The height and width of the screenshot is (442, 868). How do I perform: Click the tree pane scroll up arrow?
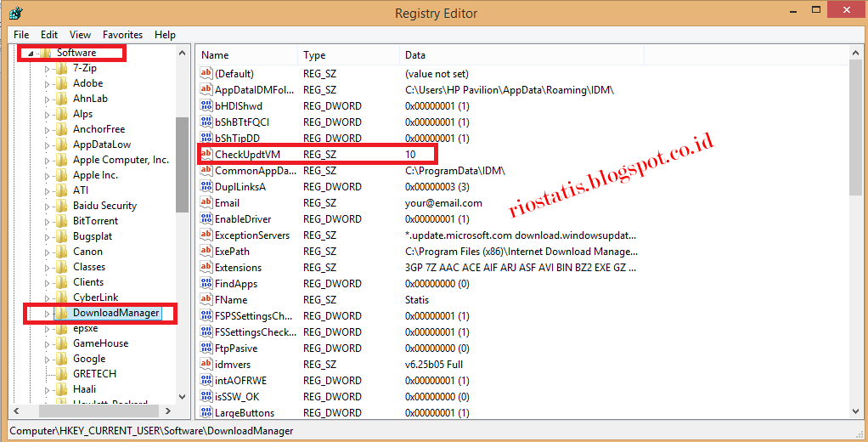tap(182, 54)
